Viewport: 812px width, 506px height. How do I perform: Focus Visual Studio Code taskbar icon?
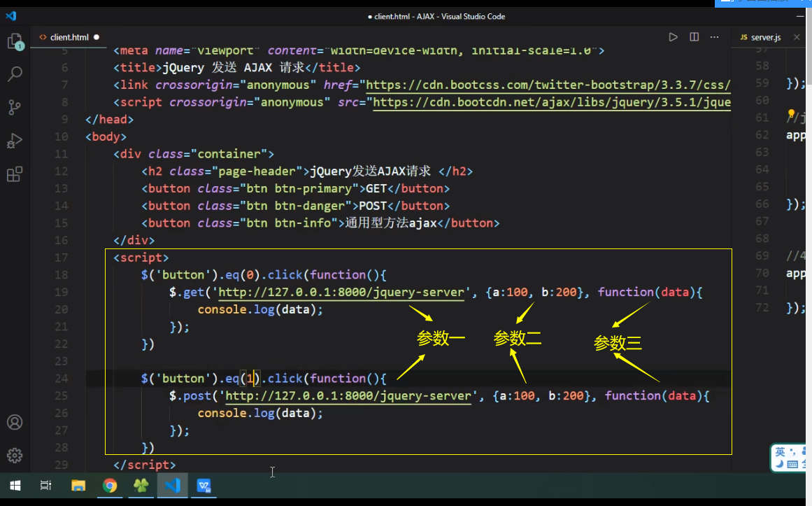tap(173, 486)
